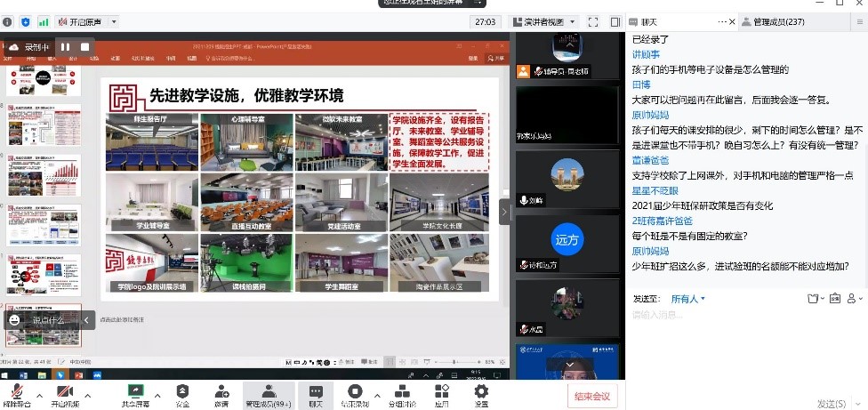Open the 所有人 recipient dropdown in chat
Image resolution: width=868 pixels, height=410 pixels.
688,299
